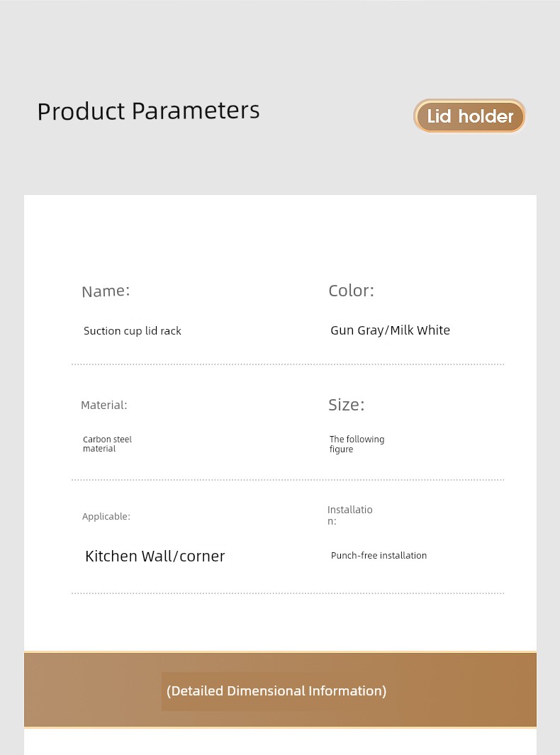Click the Color: label
This screenshot has height=755, width=560.
tap(351, 291)
